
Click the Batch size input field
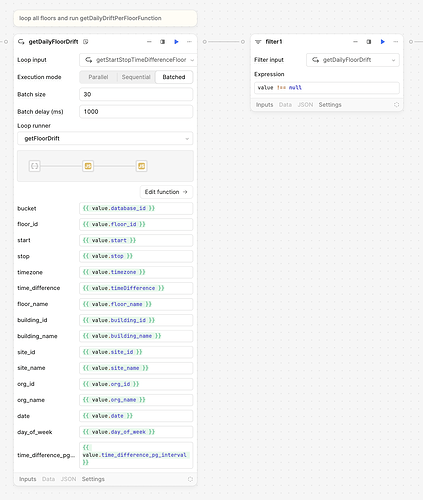136,94
